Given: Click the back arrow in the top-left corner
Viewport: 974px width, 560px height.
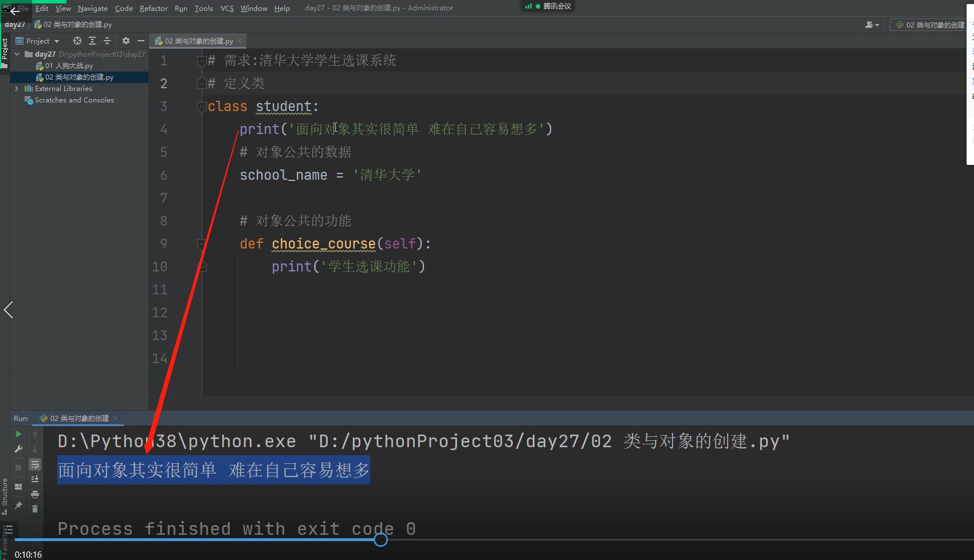Looking at the screenshot, I should pos(15,10).
